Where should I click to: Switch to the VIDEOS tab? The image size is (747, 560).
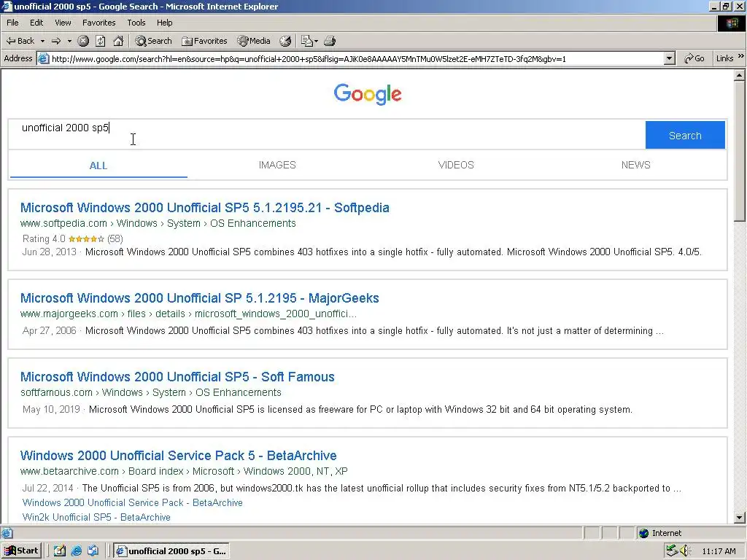[456, 165]
